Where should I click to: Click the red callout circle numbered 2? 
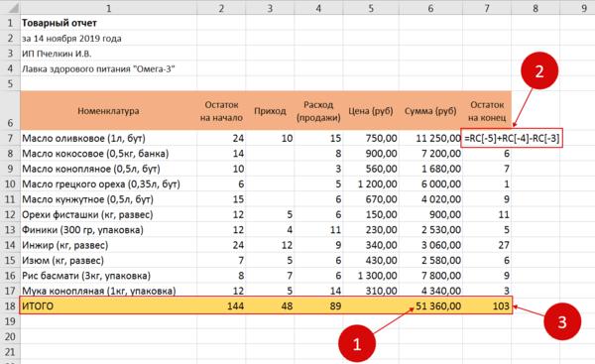coord(538,71)
